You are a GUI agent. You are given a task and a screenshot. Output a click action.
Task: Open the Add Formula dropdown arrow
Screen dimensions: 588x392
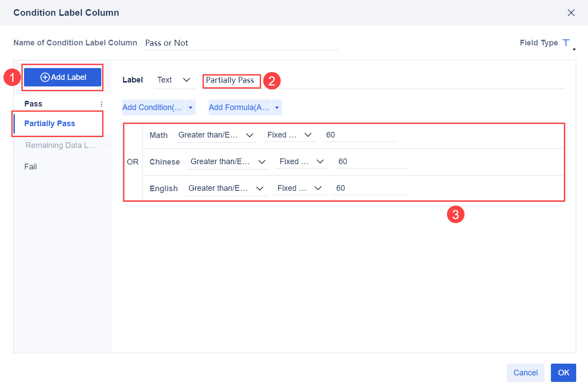coord(277,107)
